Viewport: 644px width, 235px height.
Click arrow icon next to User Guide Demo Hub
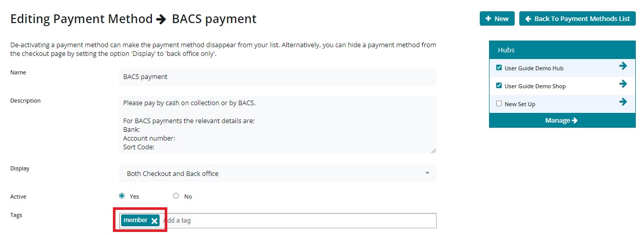(623, 66)
